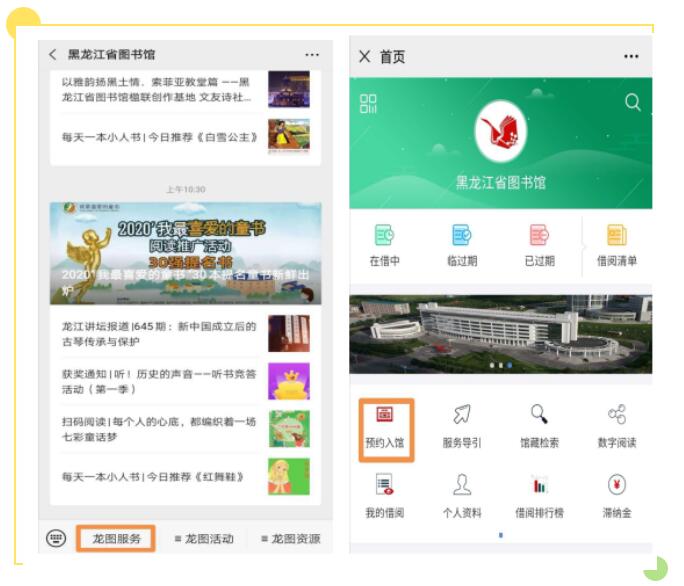
Task: Click the search magnifier in green header
Action: pyautogui.click(x=632, y=102)
